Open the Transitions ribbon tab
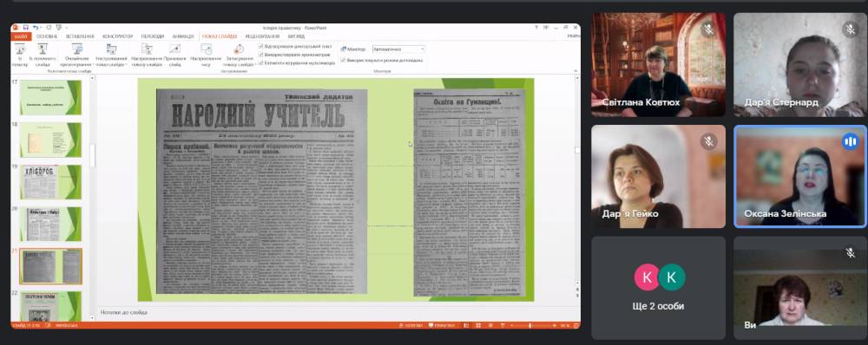The width and height of the screenshot is (868, 345). [x=153, y=36]
